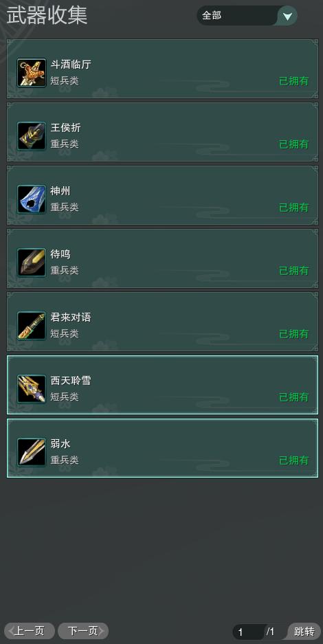This screenshot has height=644, width=323.
Task: Select the 待鸣 weapon name
Action: click(60, 254)
